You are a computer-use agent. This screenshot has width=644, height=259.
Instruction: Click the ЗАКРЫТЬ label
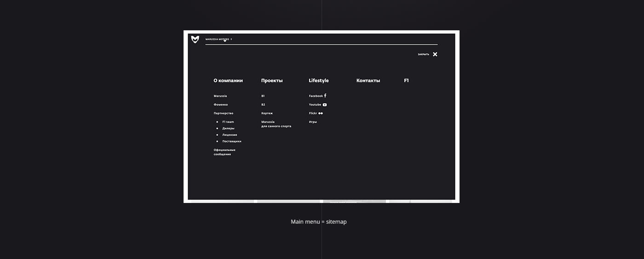click(423, 54)
